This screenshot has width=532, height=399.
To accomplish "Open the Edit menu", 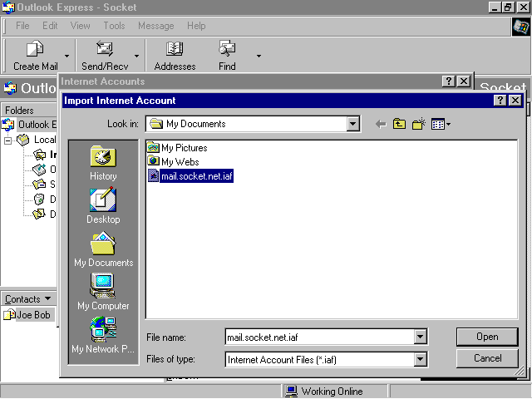I will 50,26.
